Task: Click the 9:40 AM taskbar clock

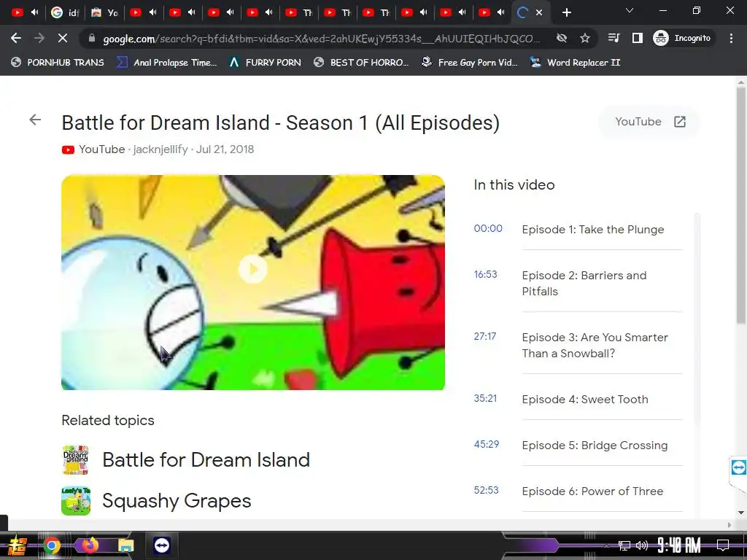Action: pos(679,545)
